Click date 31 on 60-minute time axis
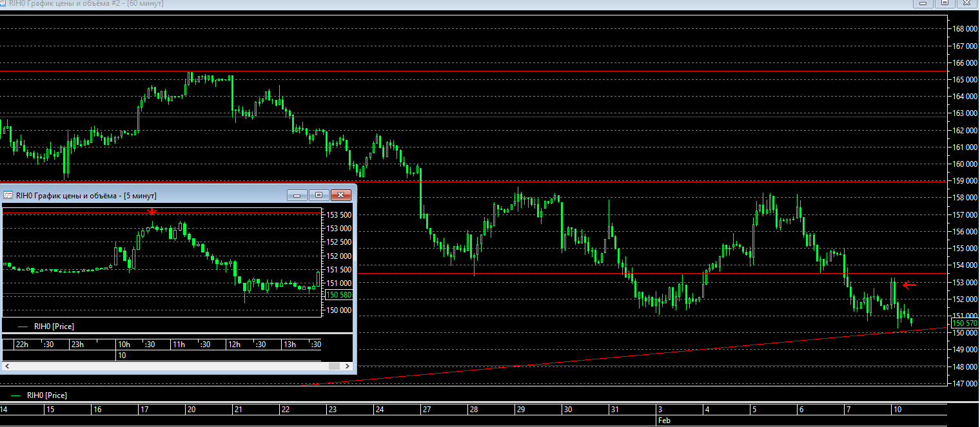The height and width of the screenshot is (427, 980). click(x=614, y=410)
